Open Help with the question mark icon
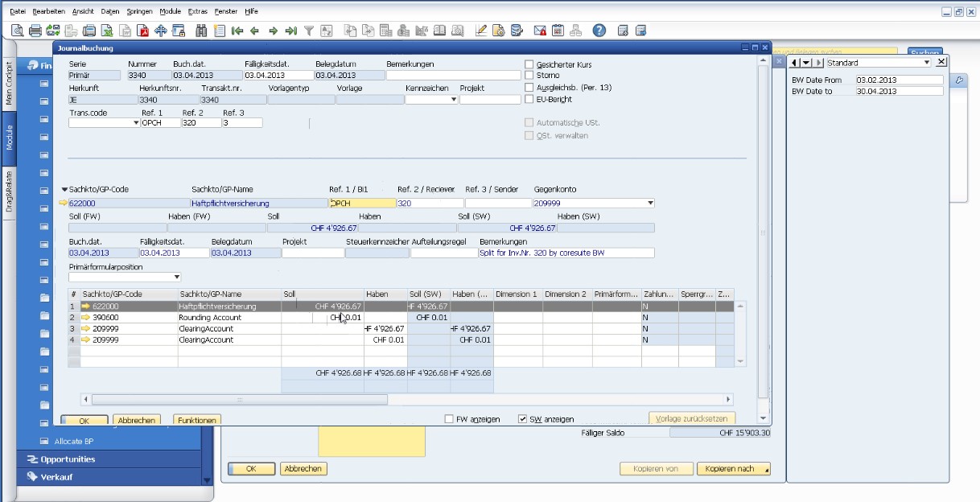This screenshot has height=502, width=980. pos(599,31)
